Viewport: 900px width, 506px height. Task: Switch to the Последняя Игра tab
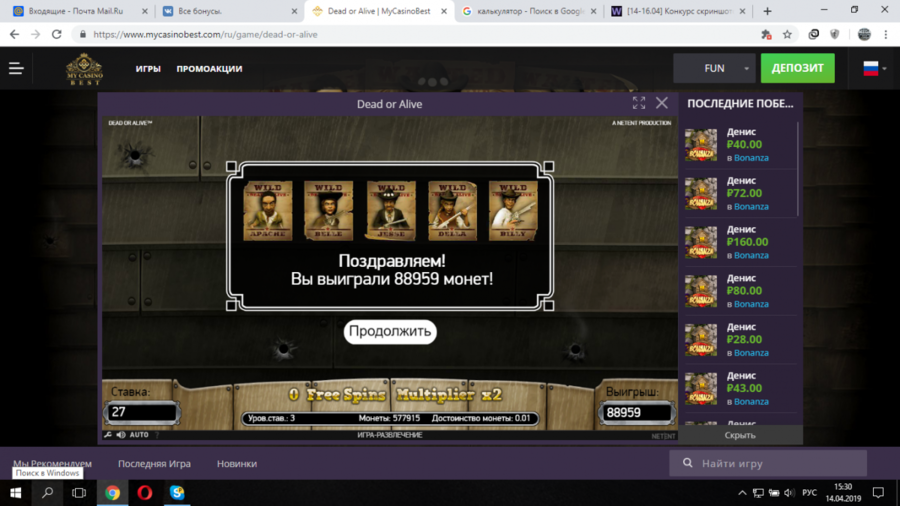pos(154,464)
